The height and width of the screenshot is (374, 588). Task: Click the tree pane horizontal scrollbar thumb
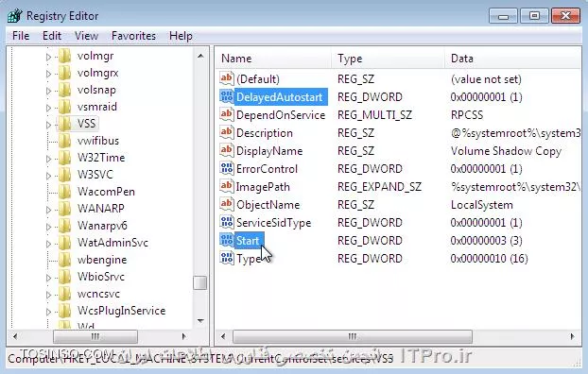[95, 336]
